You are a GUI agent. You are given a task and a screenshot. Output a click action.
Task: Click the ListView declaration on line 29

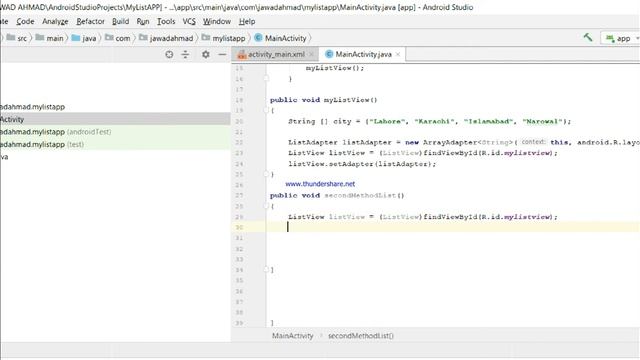point(422,217)
